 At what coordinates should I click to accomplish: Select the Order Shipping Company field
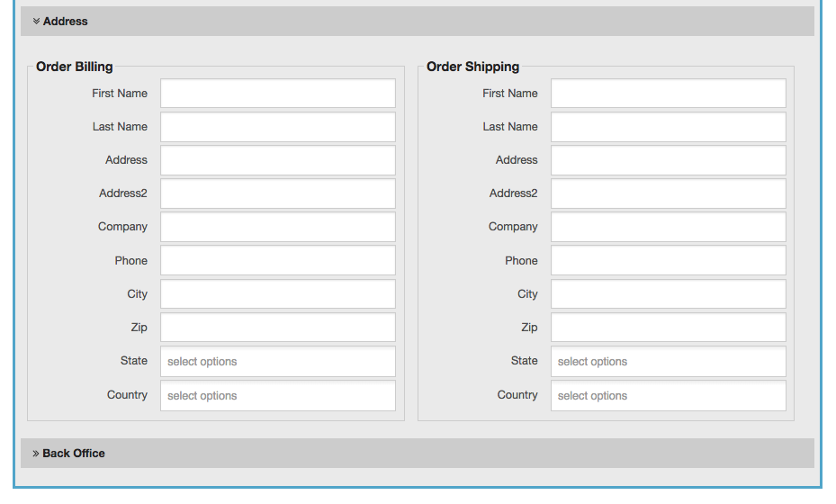[x=668, y=227]
